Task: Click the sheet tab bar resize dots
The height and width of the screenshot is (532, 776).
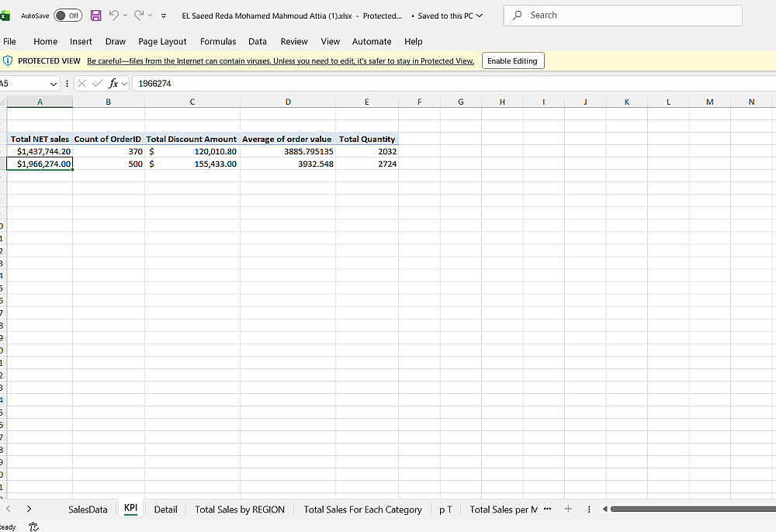Action: [x=589, y=510]
